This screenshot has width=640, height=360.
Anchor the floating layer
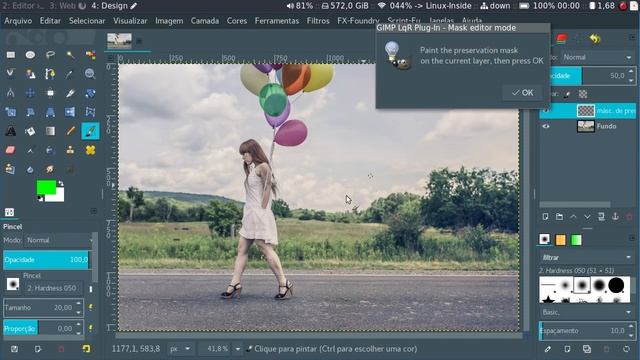615,217
